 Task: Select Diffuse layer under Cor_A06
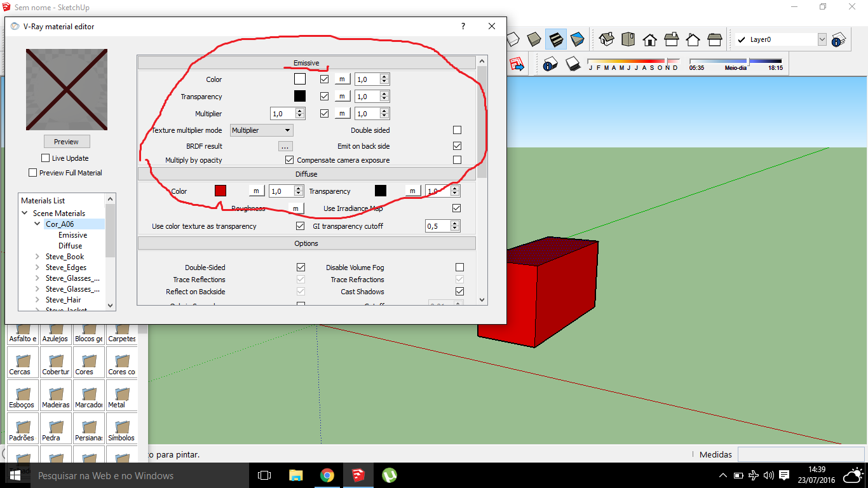[x=70, y=246]
